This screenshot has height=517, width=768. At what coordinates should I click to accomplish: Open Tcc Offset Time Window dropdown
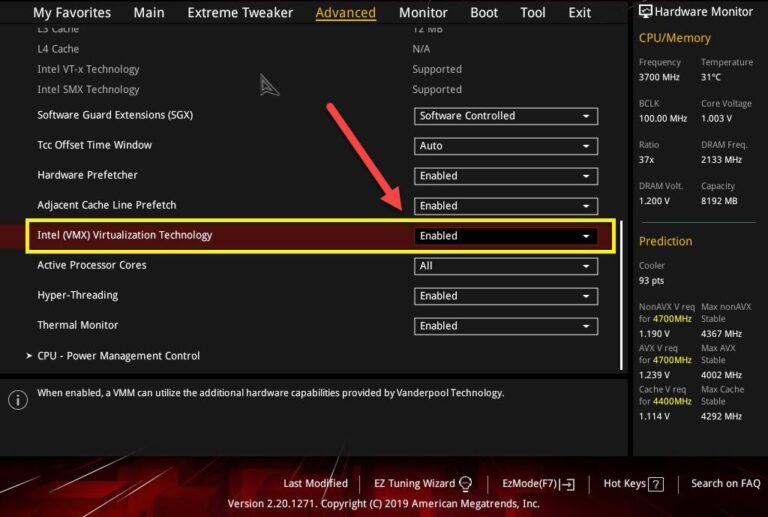(506, 146)
